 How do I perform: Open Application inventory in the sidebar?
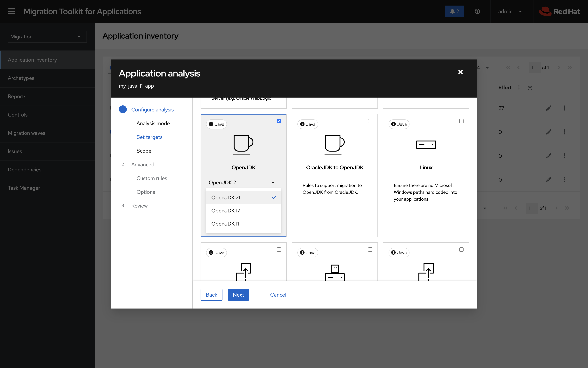click(47, 60)
